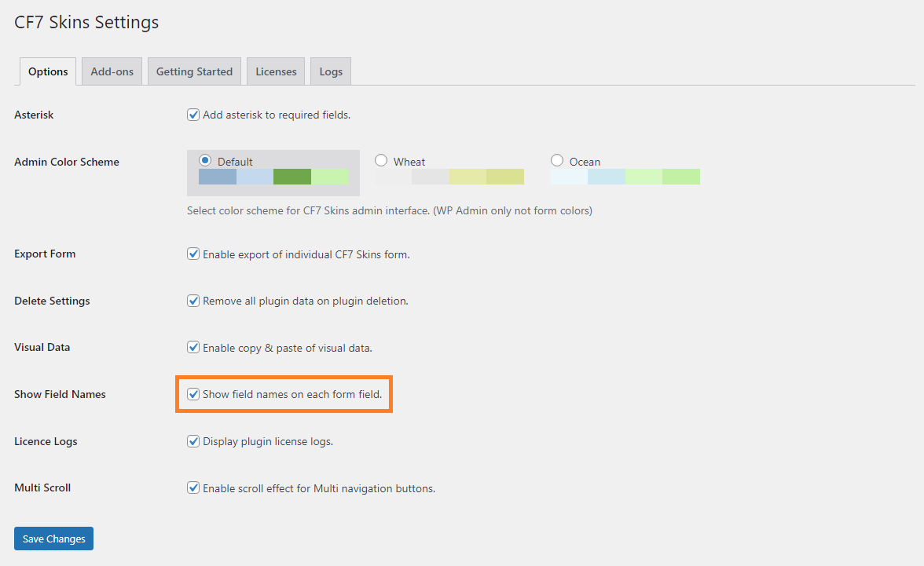
Task: Uncheck Add asterisk to required fields
Action: click(193, 115)
